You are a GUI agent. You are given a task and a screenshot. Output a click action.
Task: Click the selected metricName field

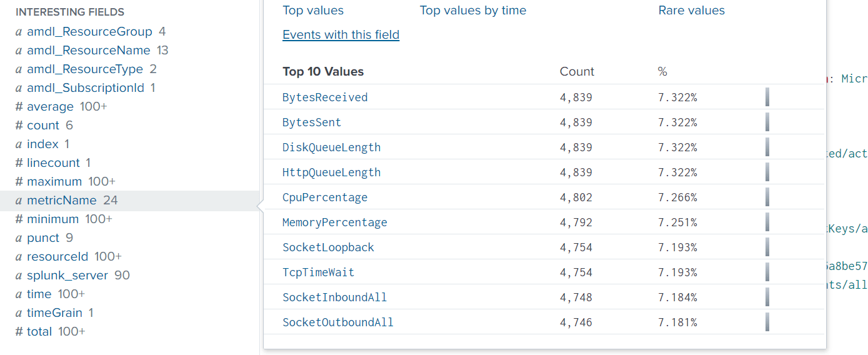(x=62, y=201)
